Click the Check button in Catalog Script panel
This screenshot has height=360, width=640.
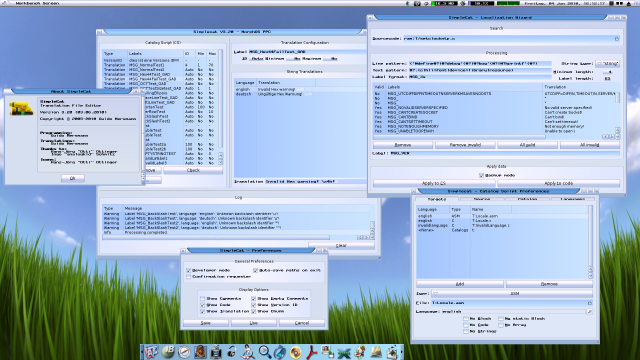(193, 170)
